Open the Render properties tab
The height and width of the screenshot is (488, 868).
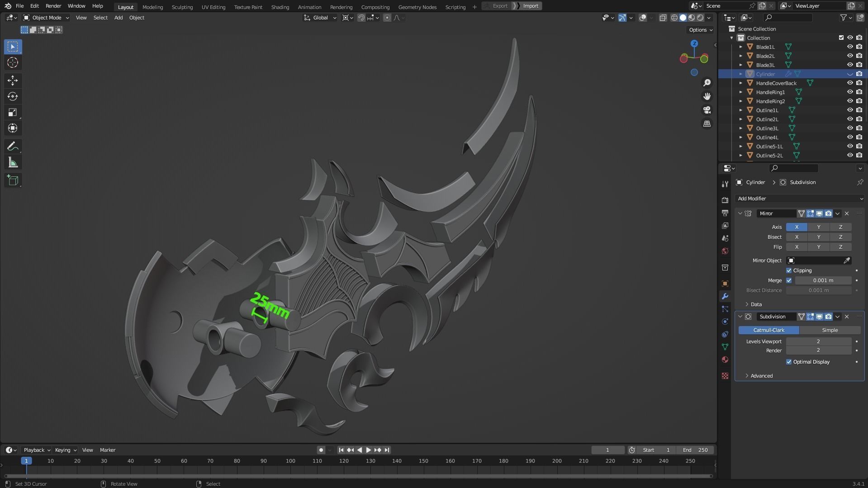725,200
